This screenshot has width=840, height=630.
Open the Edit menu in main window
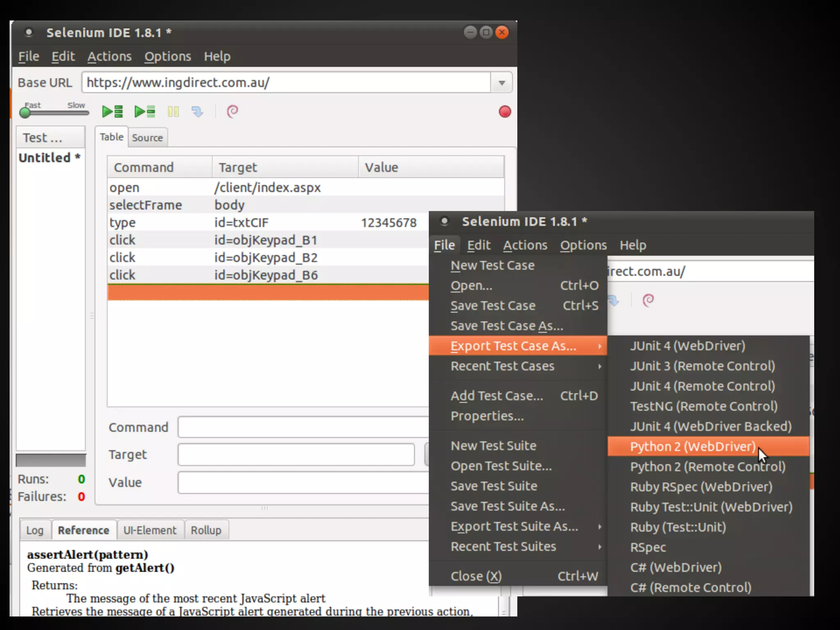63,56
